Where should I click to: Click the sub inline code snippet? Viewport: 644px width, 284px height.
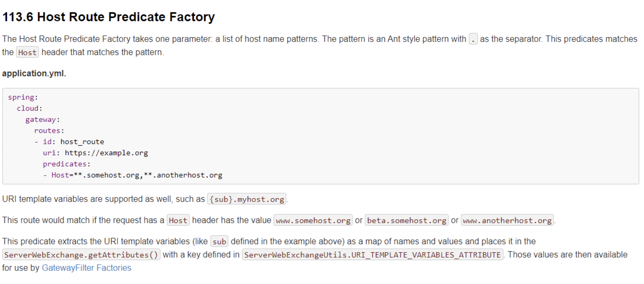(x=219, y=242)
